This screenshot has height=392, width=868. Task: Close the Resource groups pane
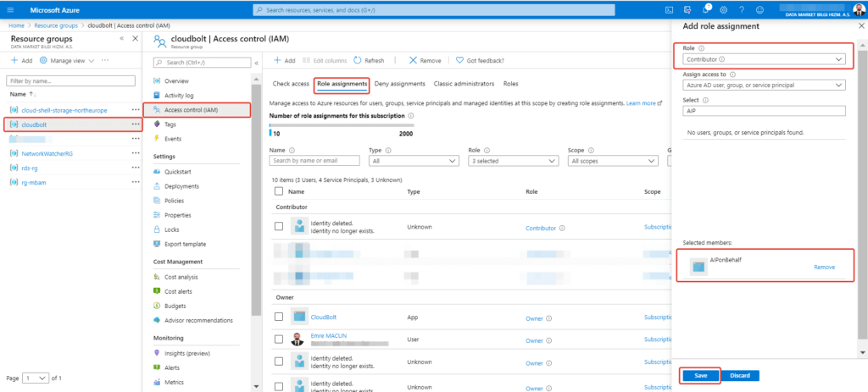pyautogui.click(x=136, y=39)
